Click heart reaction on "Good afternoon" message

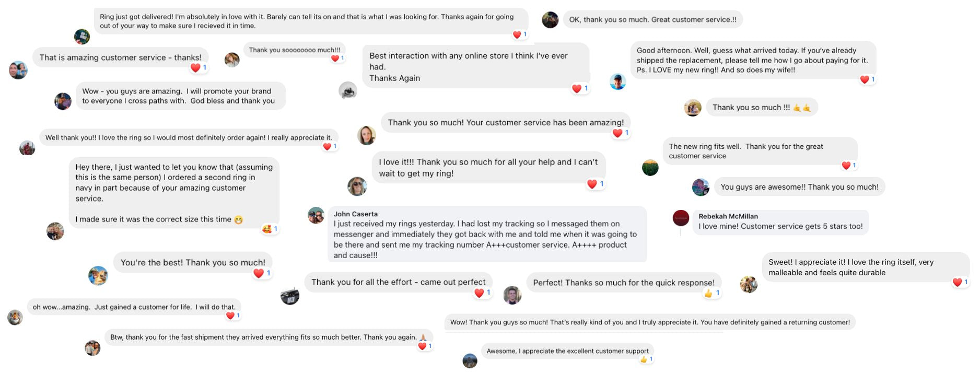[x=865, y=79]
